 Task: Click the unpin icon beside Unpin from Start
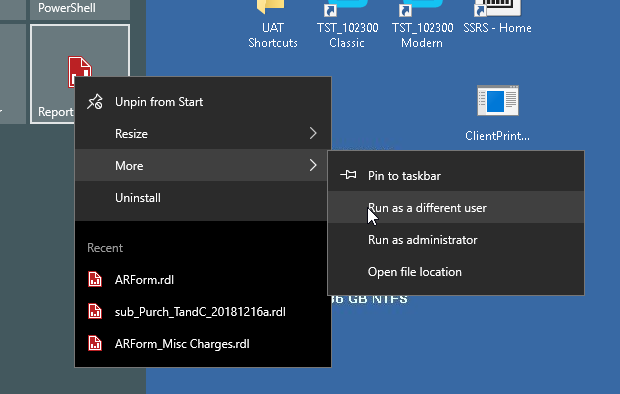[95, 102]
